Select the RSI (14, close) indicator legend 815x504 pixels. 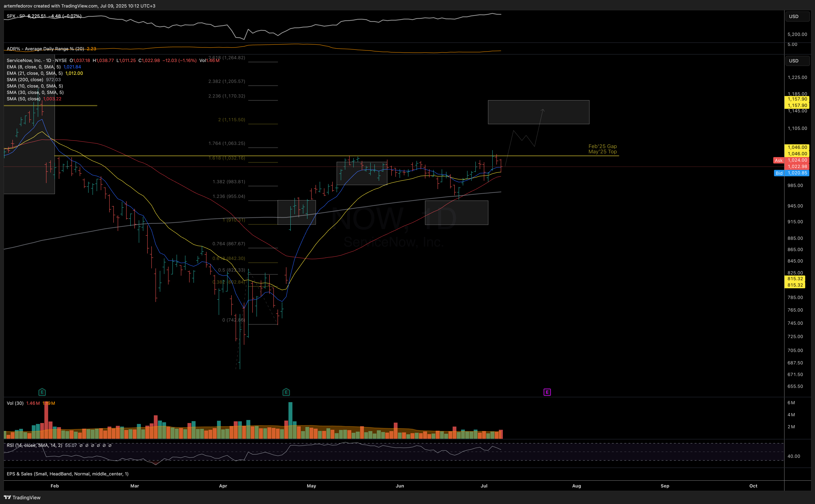[x=34, y=445]
